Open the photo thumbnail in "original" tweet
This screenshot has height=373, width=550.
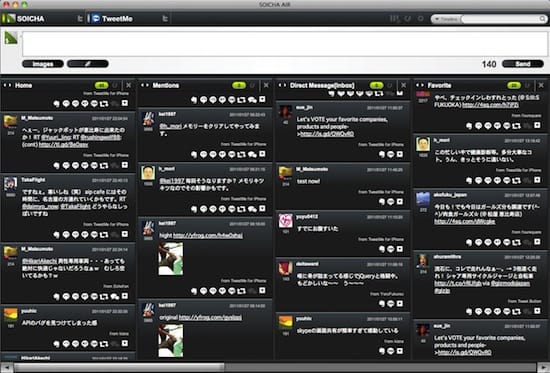170,340
